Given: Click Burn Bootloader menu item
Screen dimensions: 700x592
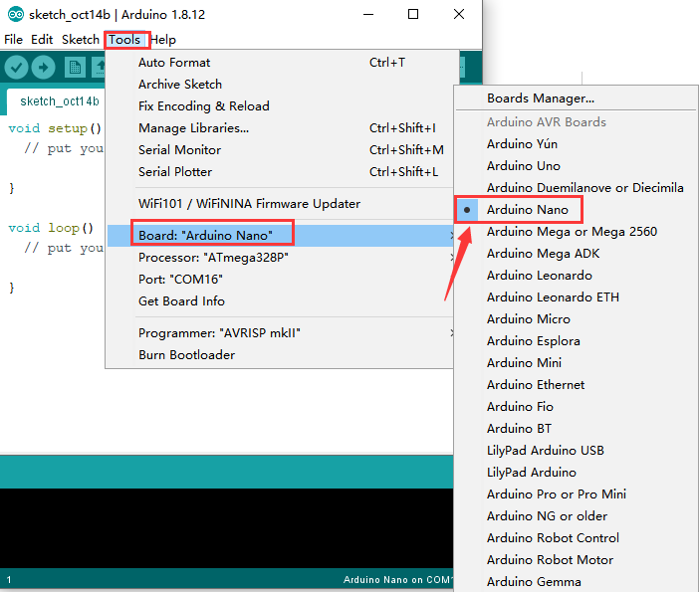Looking at the screenshot, I should point(186,355).
